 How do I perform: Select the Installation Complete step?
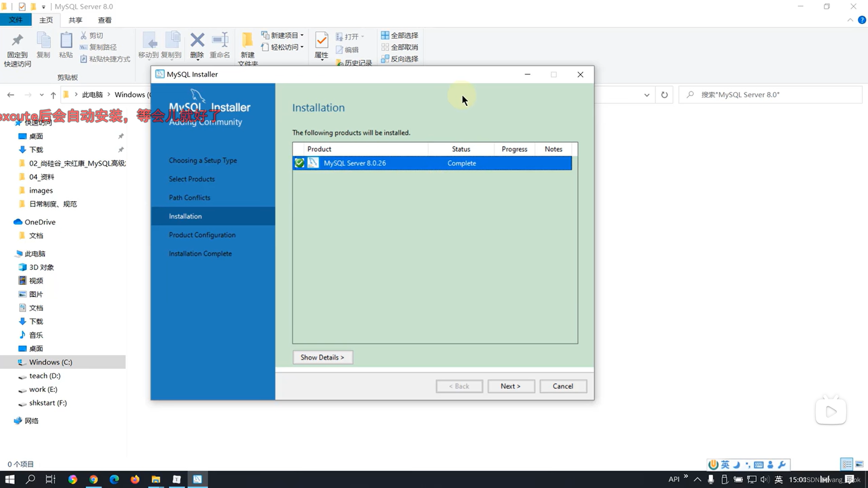(200, 253)
